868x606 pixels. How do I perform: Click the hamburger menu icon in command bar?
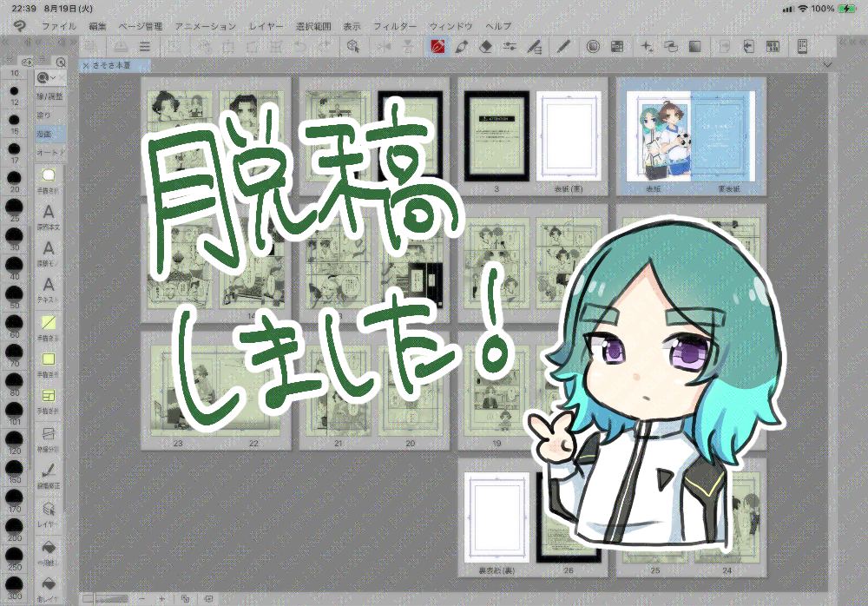[145, 46]
